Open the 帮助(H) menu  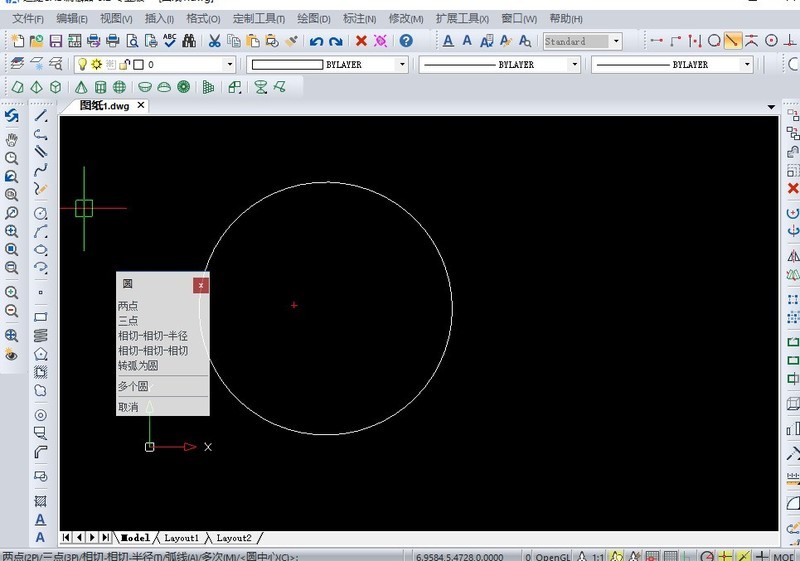pyautogui.click(x=566, y=19)
